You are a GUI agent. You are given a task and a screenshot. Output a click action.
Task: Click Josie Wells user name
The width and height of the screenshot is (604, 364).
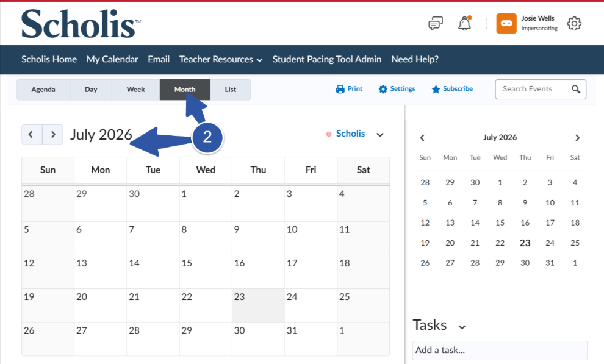coord(537,18)
